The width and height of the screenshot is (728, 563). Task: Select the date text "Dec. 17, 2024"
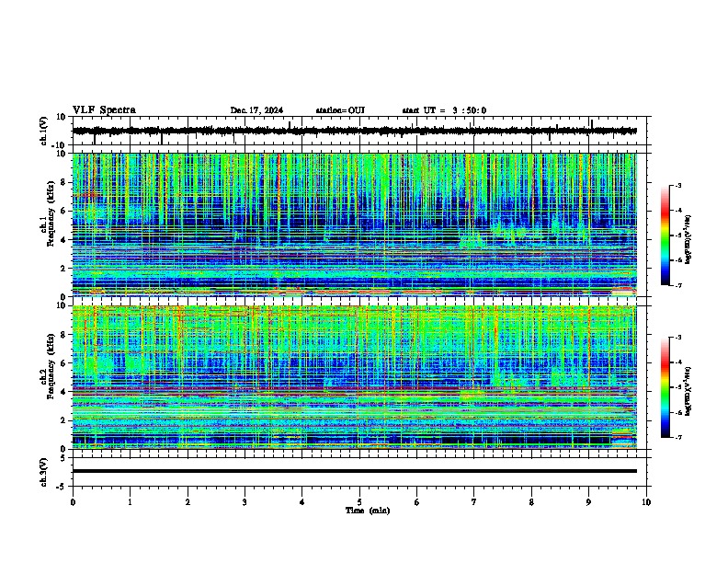pyautogui.click(x=256, y=110)
